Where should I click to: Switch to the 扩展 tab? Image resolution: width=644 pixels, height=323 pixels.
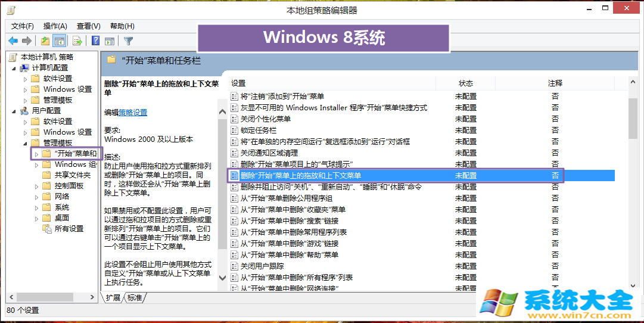click(113, 297)
